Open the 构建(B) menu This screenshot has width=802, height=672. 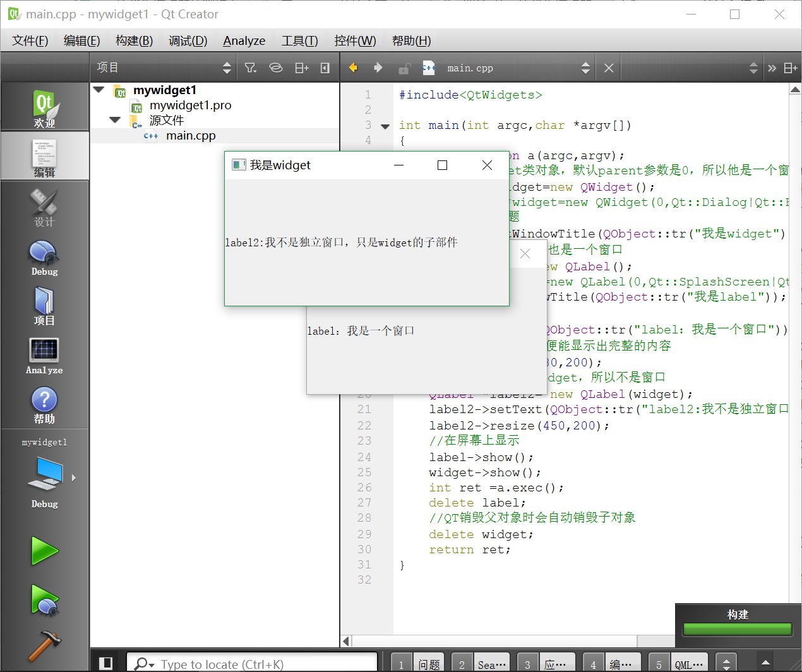[135, 40]
